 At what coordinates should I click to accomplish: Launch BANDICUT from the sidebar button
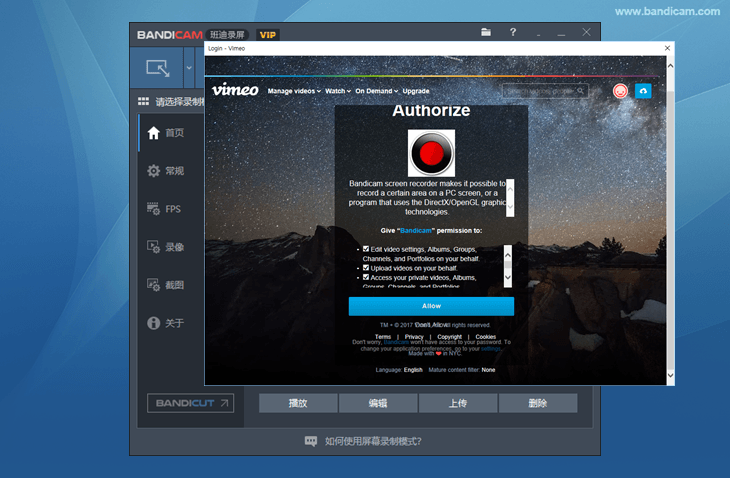(x=190, y=403)
